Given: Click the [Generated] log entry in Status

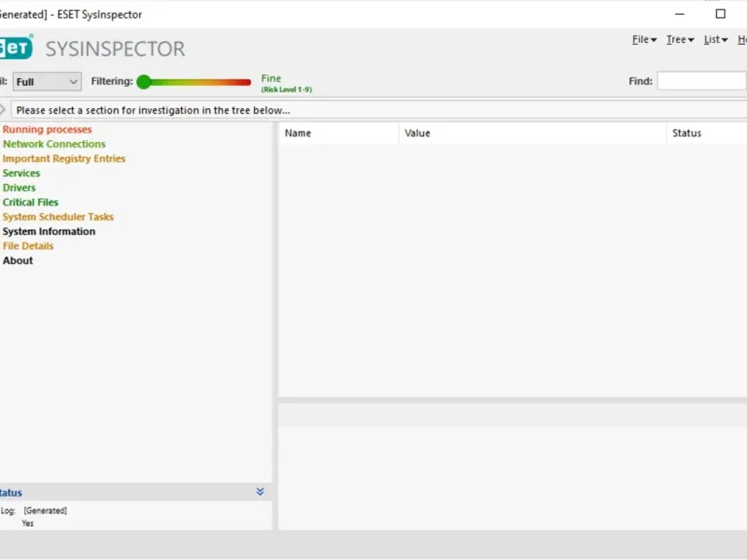Looking at the screenshot, I should pos(45,511).
